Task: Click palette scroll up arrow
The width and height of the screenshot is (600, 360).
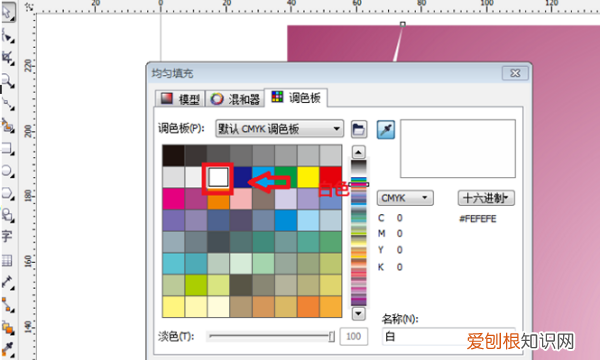Action: pos(358,153)
